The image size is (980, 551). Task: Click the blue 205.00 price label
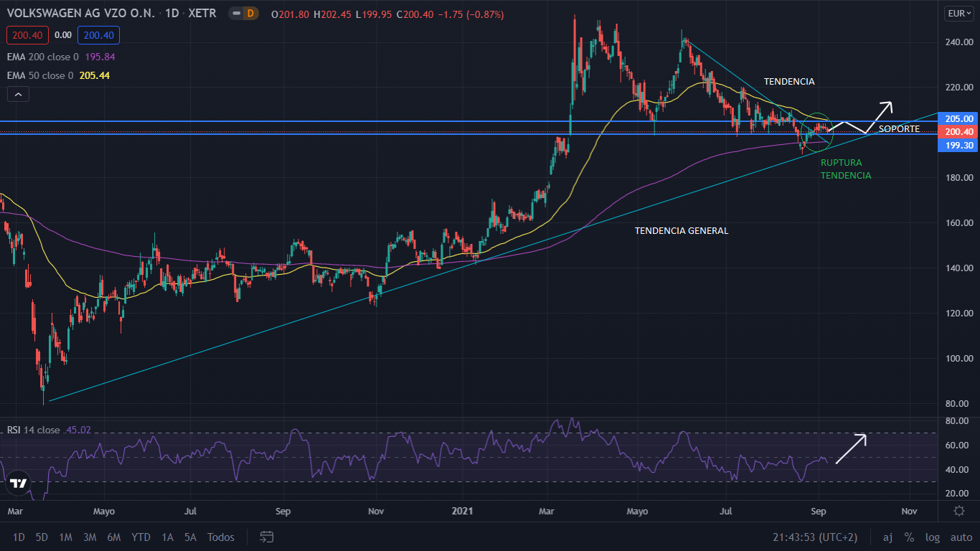click(x=959, y=118)
